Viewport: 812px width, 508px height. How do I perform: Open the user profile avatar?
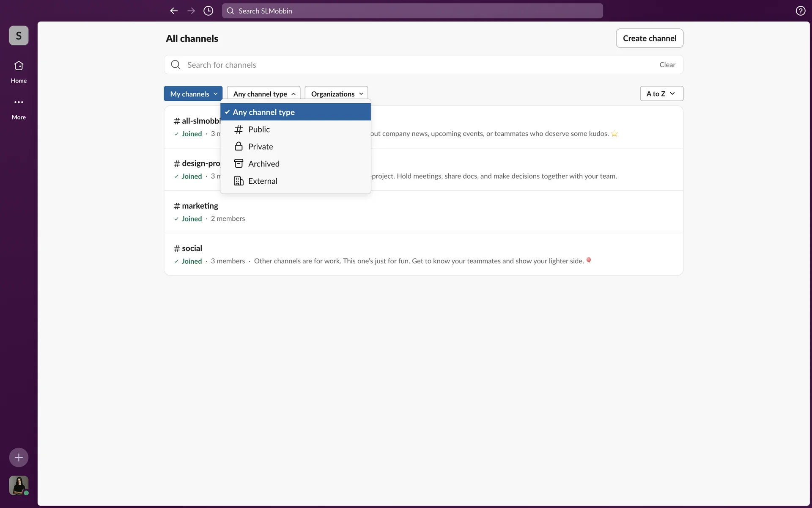19,485
